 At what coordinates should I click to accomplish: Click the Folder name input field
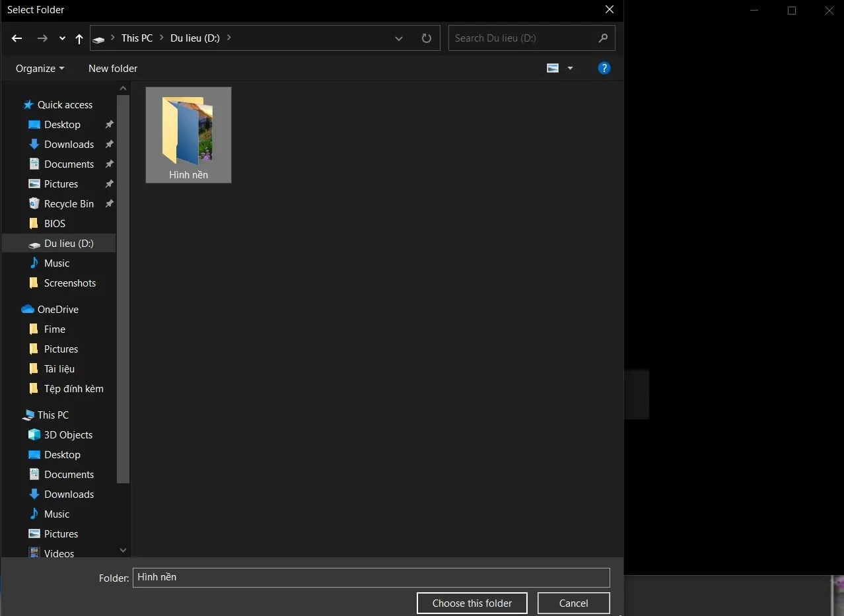(370, 577)
